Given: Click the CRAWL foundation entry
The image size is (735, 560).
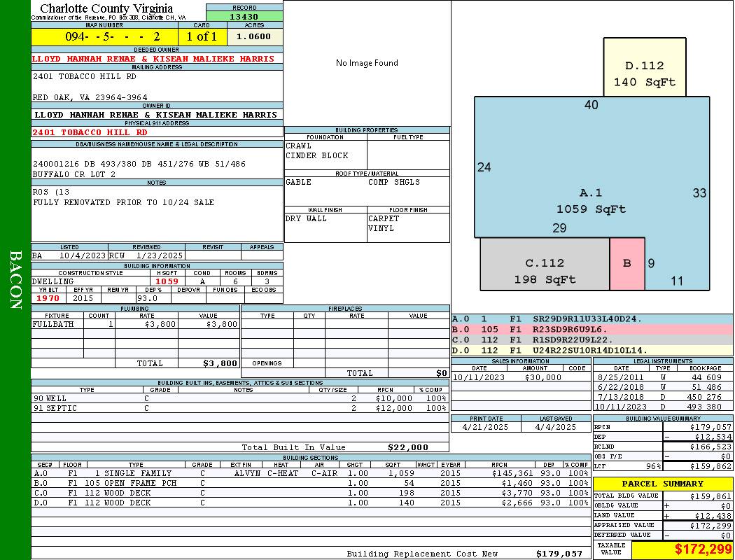Looking at the screenshot, I should pos(298,146).
